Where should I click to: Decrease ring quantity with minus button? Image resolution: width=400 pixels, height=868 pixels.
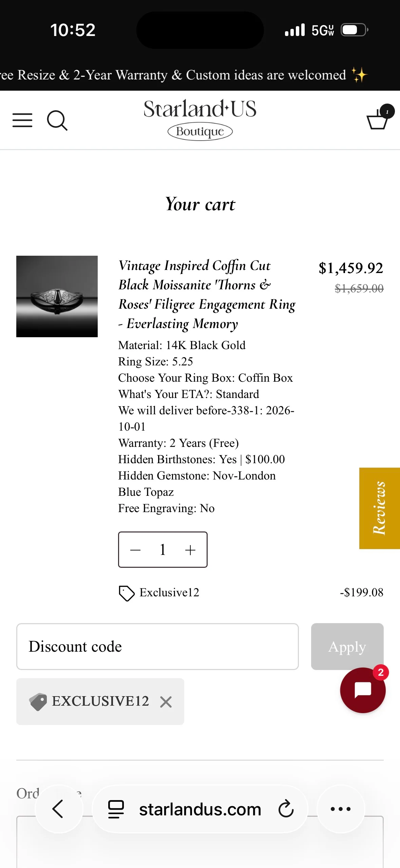click(x=135, y=550)
